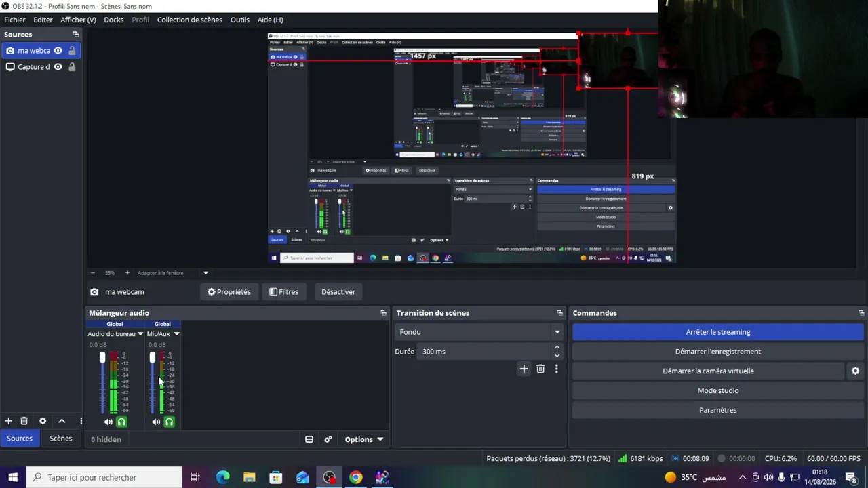The image size is (868, 488).
Task: Click the Désactiver button
Action: tap(338, 291)
